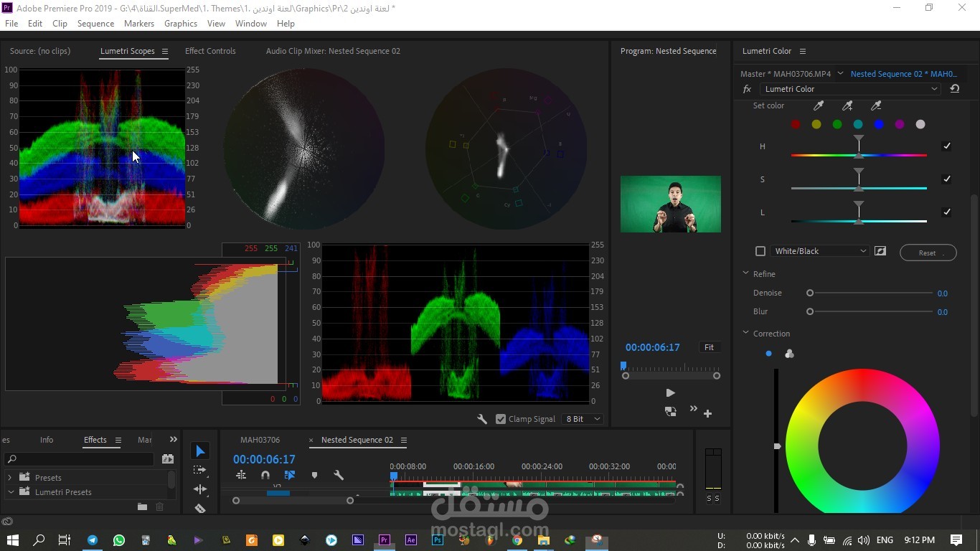Open Lumetri Scopes settings wrench
Screen dimensions: 980x551
[x=482, y=419]
